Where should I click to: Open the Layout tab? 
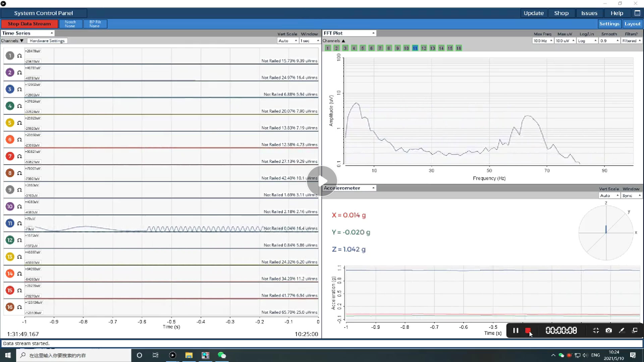click(632, 24)
